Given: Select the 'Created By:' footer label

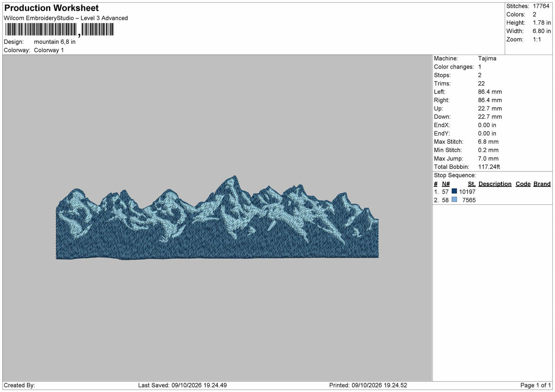Looking at the screenshot, I should 19,386.
